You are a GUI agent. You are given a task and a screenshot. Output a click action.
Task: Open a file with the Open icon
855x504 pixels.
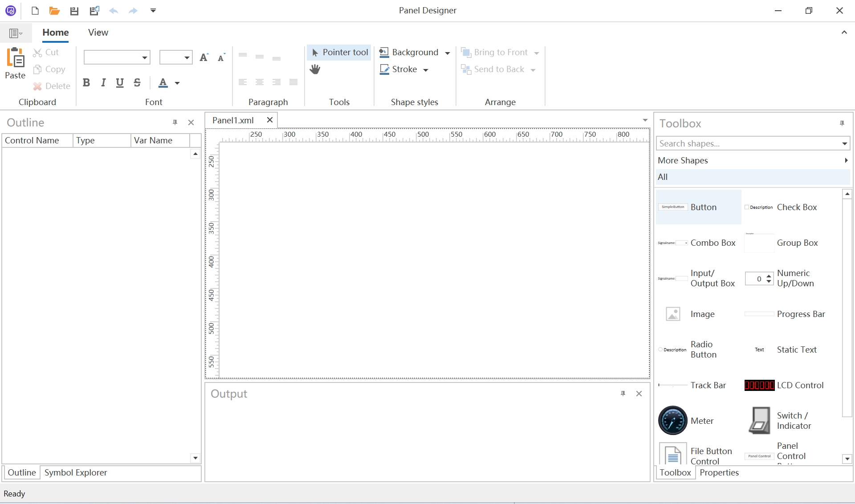pyautogui.click(x=54, y=11)
